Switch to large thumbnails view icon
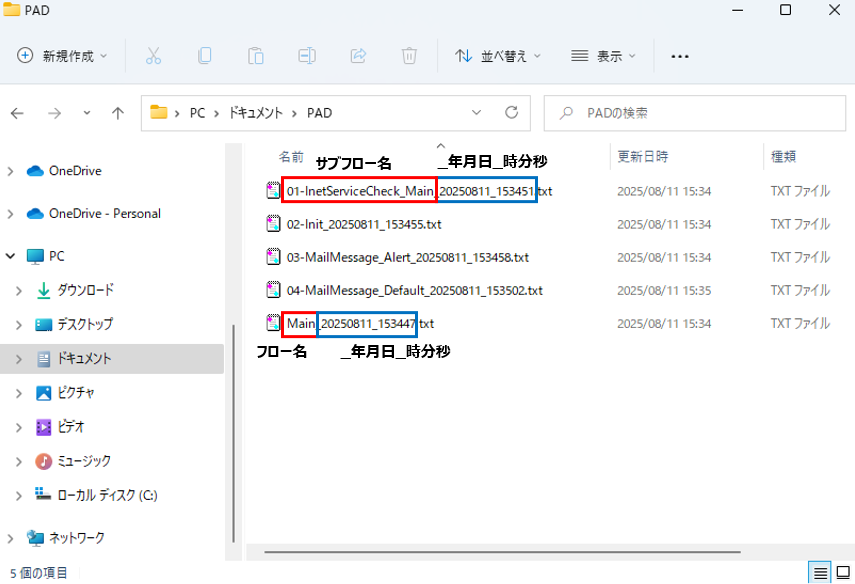The image size is (855, 584). tap(844, 573)
